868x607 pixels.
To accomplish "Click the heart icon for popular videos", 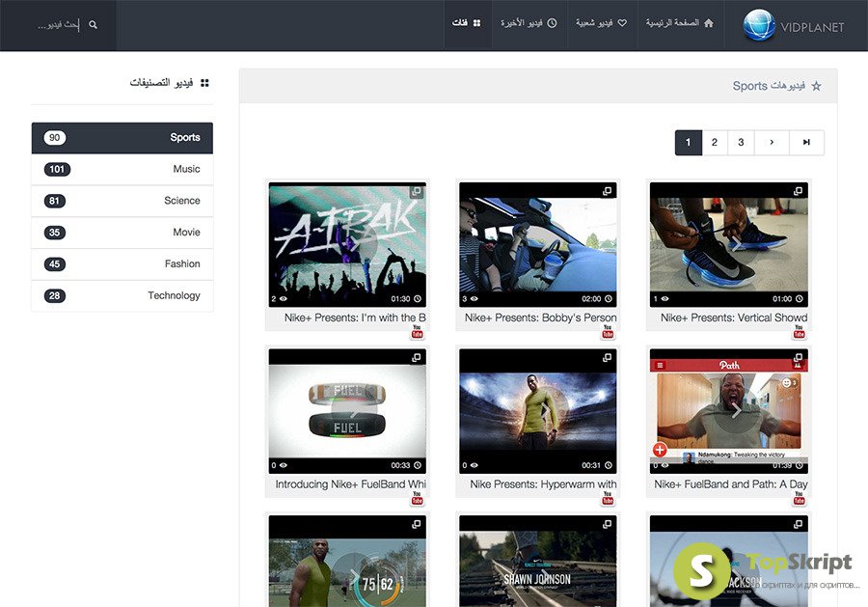I will (622, 23).
